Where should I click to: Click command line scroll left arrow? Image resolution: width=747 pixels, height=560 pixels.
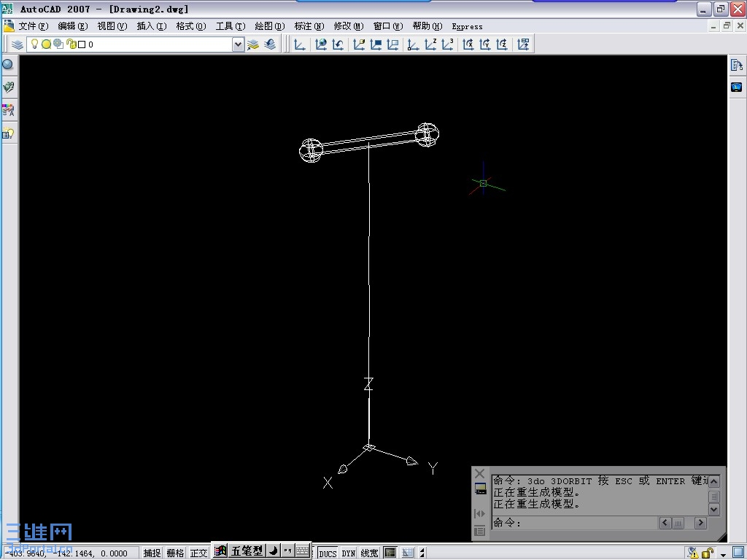[665, 523]
